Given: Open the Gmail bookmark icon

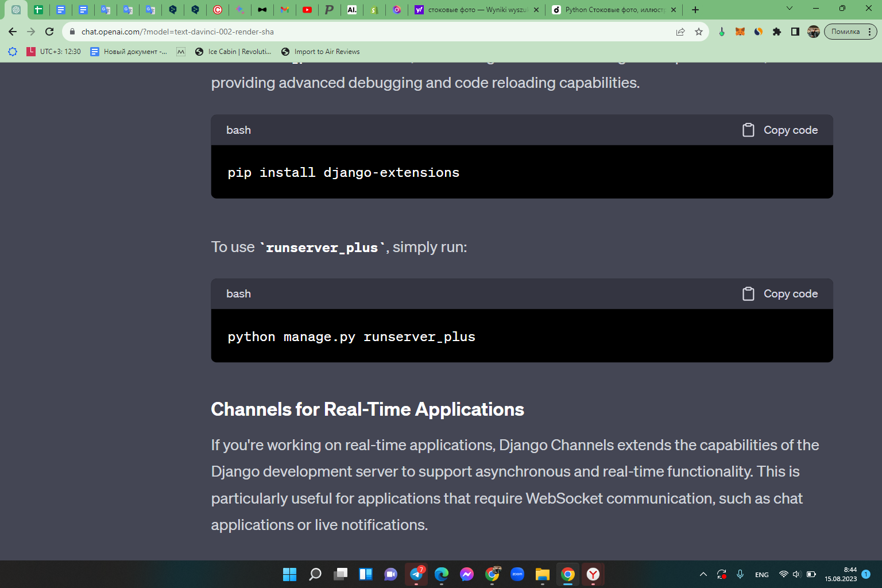Looking at the screenshot, I should coord(285,10).
